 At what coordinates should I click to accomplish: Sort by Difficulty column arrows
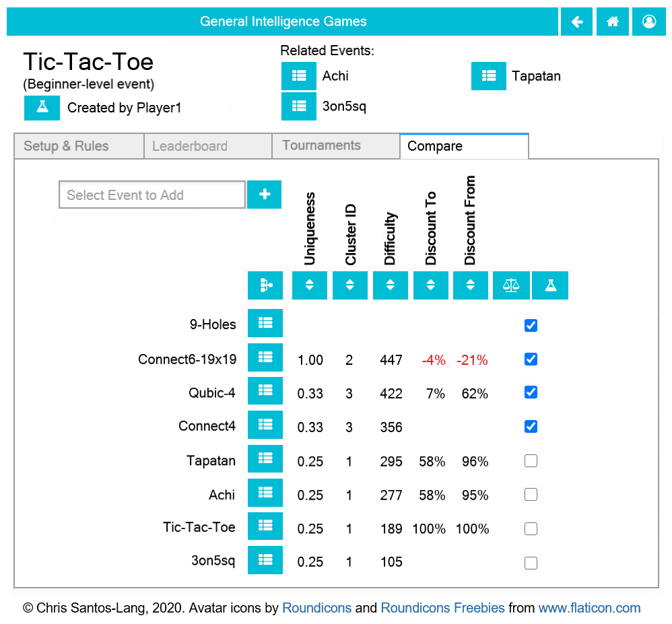tap(390, 285)
